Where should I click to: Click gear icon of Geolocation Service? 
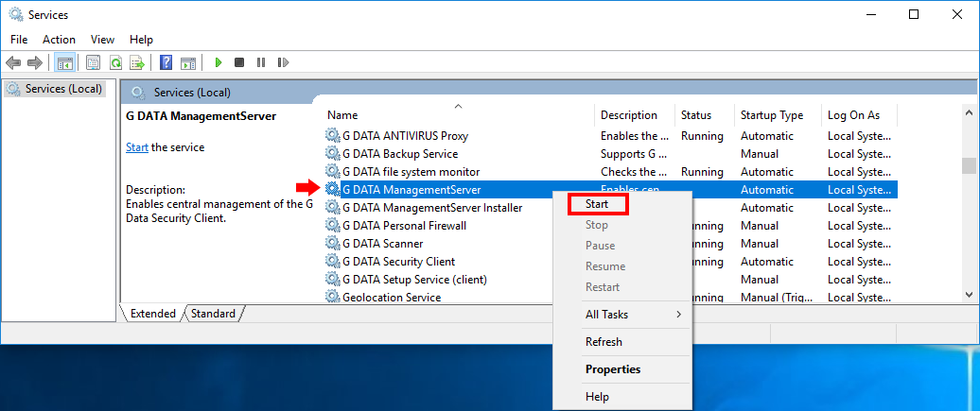[333, 297]
